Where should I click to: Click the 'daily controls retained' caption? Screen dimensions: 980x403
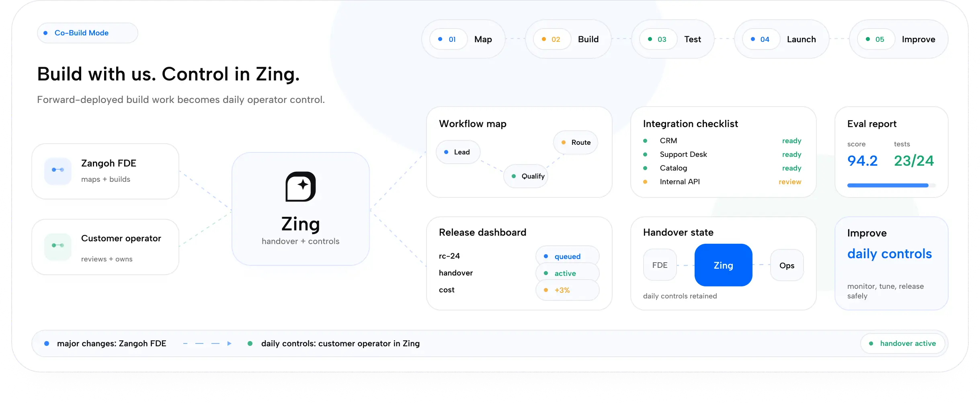tap(680, 296)
